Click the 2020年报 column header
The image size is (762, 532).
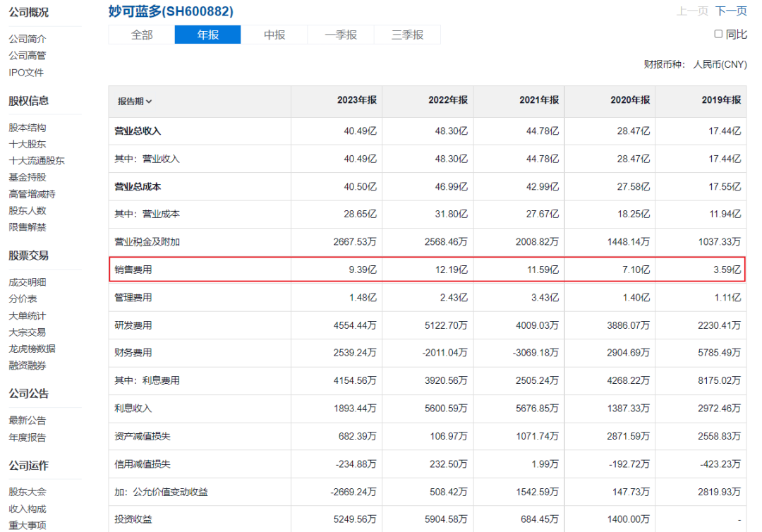point(630,100)
